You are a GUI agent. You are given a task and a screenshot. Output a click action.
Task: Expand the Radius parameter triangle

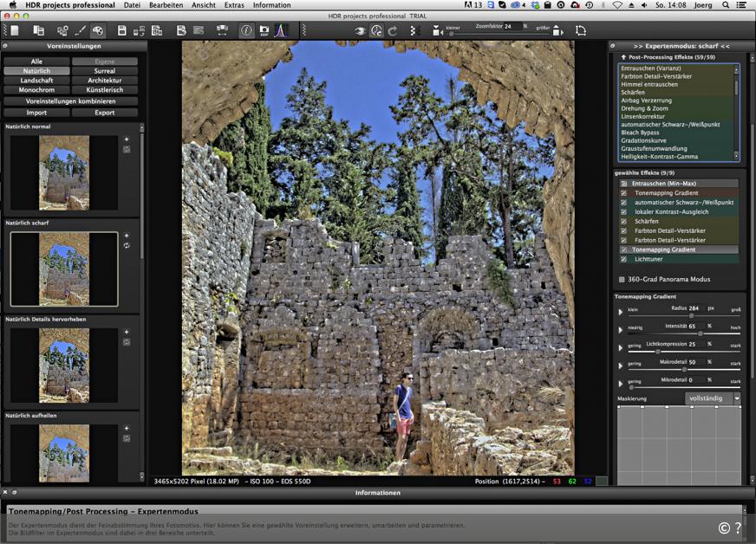[621, 312]
